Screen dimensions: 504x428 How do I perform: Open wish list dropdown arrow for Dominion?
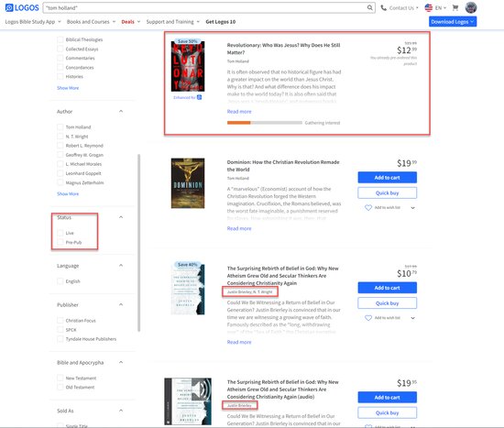pos(412,208)
